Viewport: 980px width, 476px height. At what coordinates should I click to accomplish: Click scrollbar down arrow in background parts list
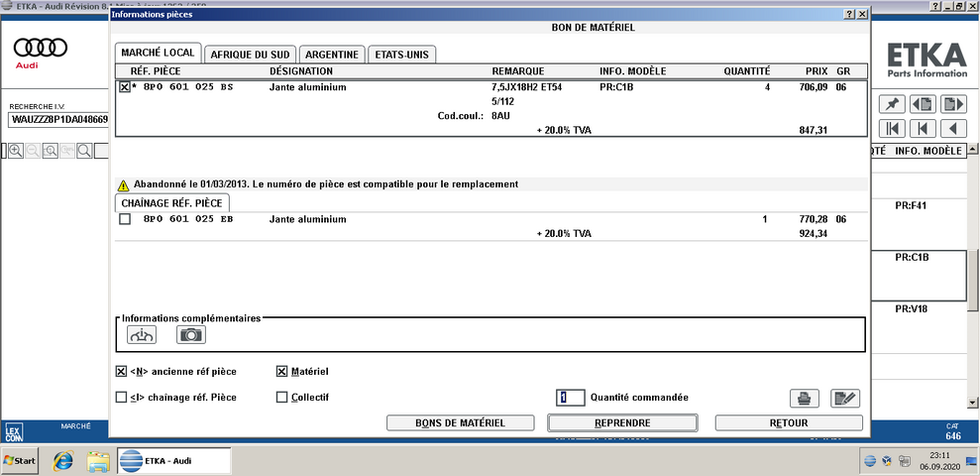tap(972, 403)
